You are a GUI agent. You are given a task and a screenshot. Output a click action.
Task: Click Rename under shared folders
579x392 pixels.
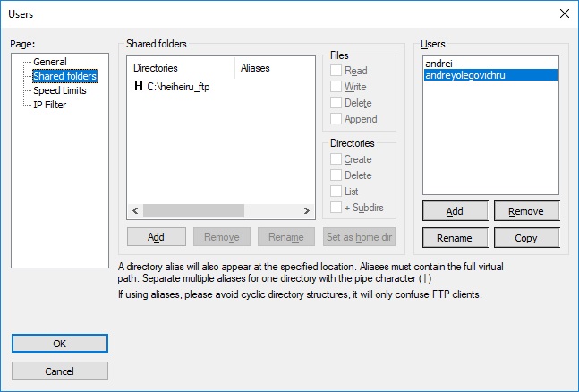coord(286,237)
